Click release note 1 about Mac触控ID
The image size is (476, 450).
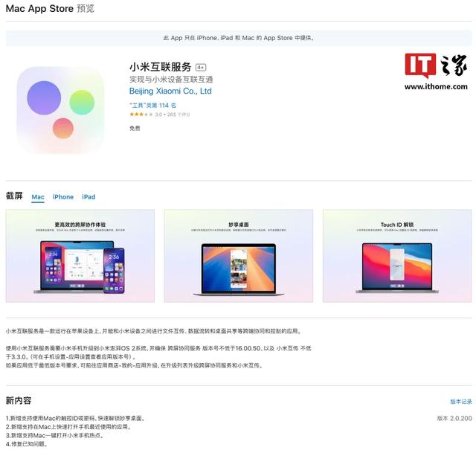76,419
